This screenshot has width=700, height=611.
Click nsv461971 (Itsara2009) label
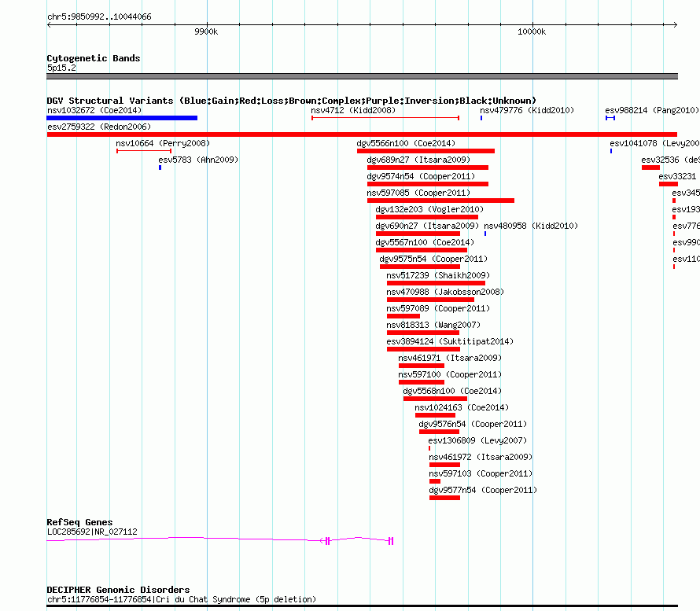pyautogui.click(x=450, y=358)
